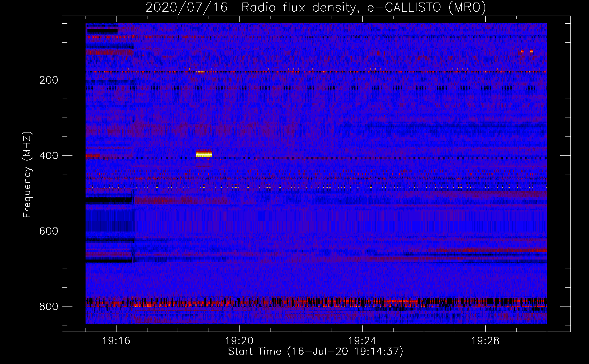Click the '800' frequency tick label

pyautogui.click(x=49, y=307)
